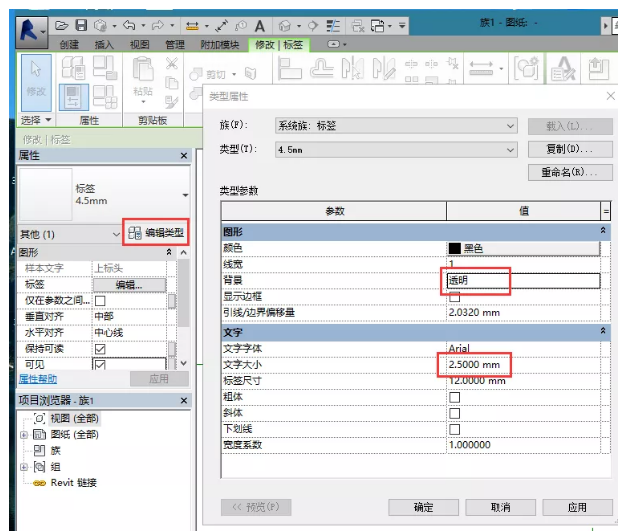
Task: Click the linear measure tool icon in ribbon
Action: pyautogui.click(x=481, y=68)
